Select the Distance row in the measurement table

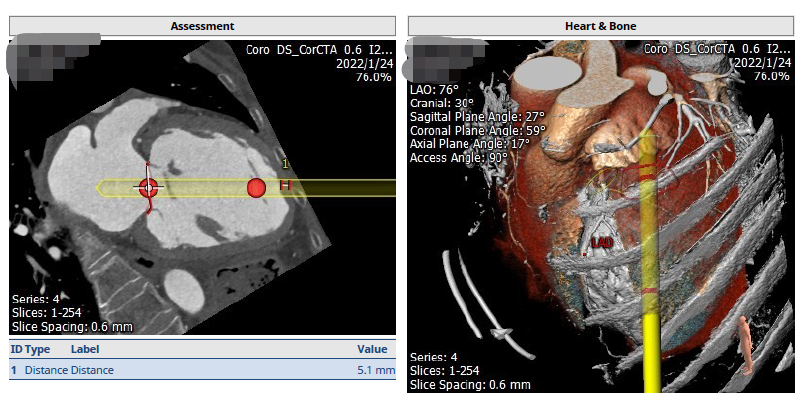[202, 370]
